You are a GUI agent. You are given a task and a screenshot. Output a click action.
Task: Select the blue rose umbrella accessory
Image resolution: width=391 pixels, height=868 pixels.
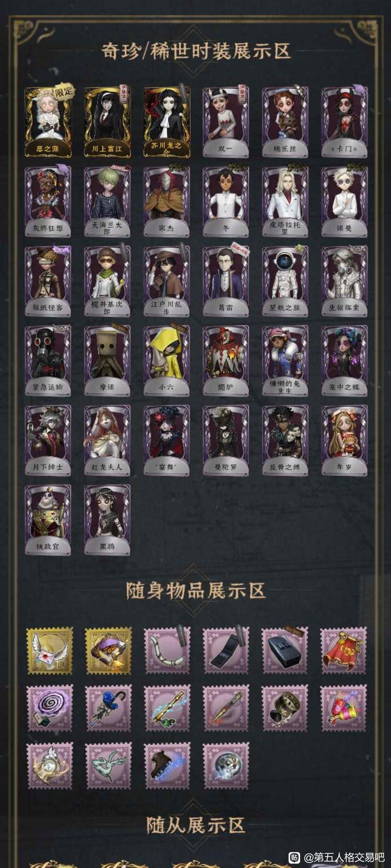(108, 708)
